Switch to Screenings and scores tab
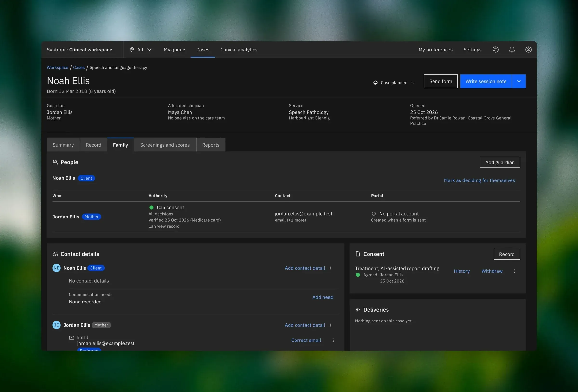Screen dimensions: 578x392 point(165,145)
